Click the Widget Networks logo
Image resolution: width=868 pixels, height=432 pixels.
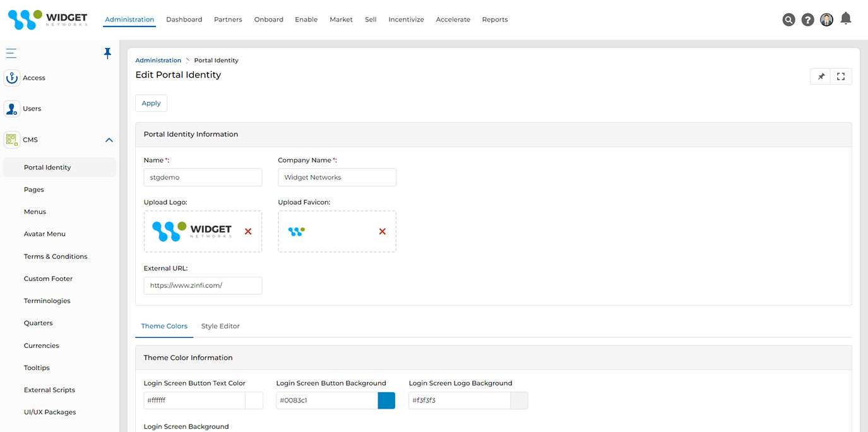[47, 18]
